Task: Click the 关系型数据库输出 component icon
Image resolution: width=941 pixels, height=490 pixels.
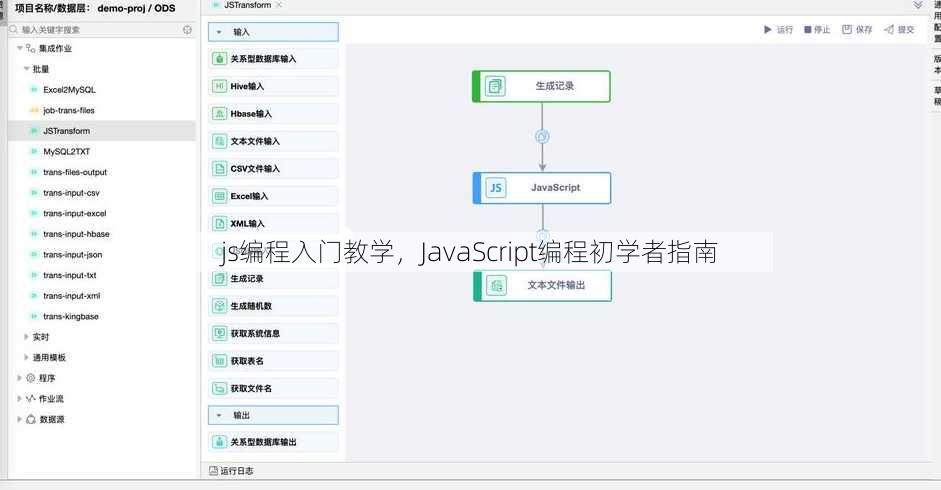Action: (220, 442)
